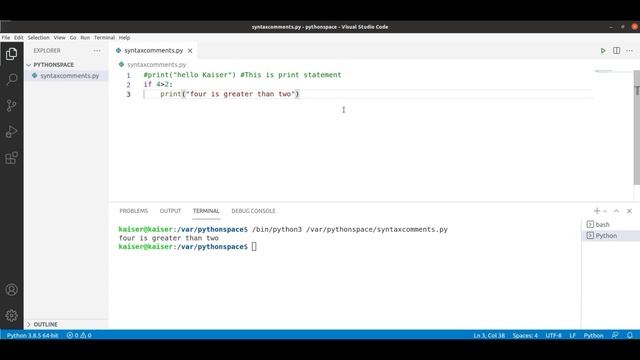The width and height of the screenshot is (640, 360).
Task: Switch to the PROBLEMS panel tab
Action: pos(133,211)
